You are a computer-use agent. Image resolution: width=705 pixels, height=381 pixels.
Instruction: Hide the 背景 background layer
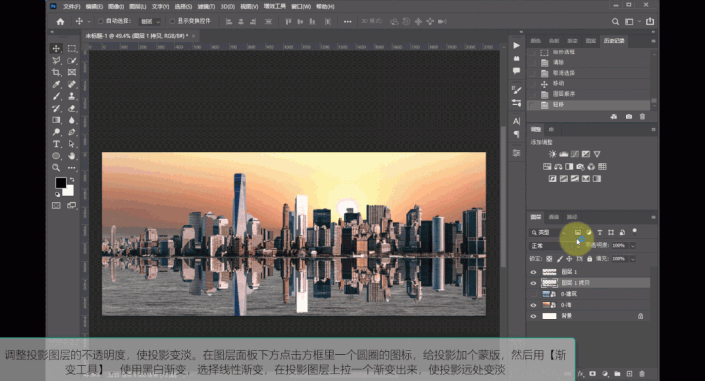533,316
